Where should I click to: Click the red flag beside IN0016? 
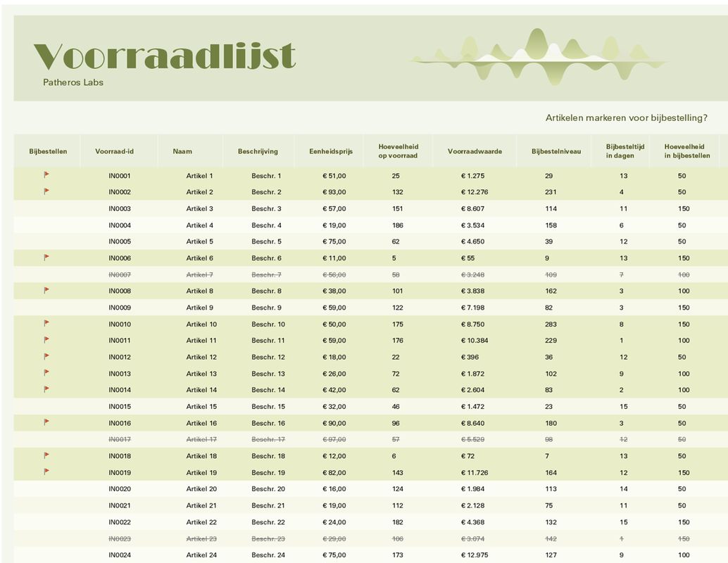(x=46, y=422)
